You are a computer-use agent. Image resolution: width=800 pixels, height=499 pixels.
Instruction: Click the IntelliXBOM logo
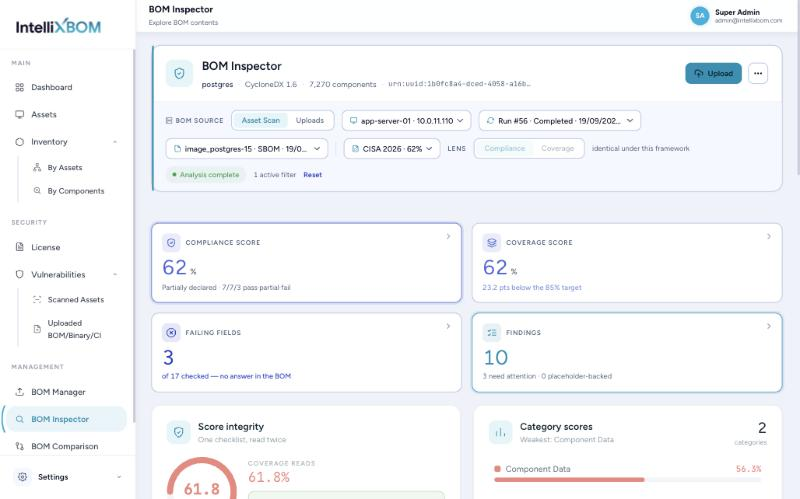58,27
